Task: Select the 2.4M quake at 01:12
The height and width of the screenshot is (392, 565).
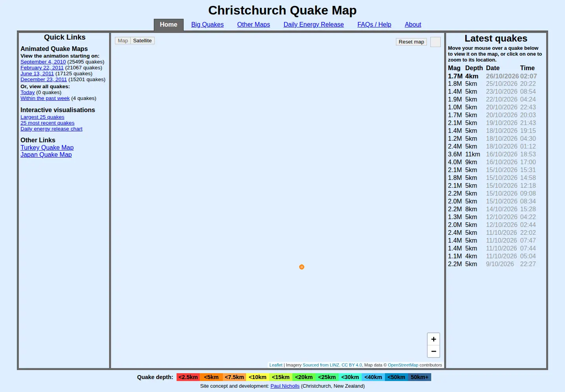Action: click(x=492, y=147)
